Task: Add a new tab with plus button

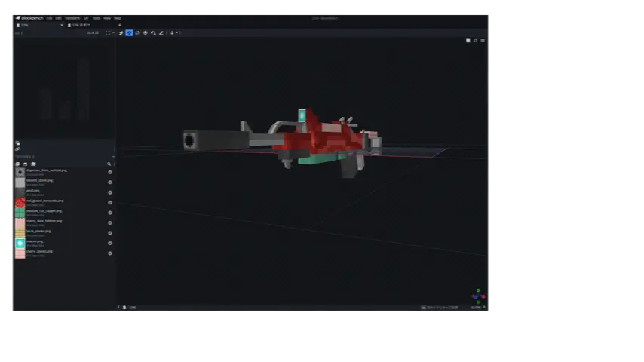Action: pyautogui.click(x=119, y=25)
